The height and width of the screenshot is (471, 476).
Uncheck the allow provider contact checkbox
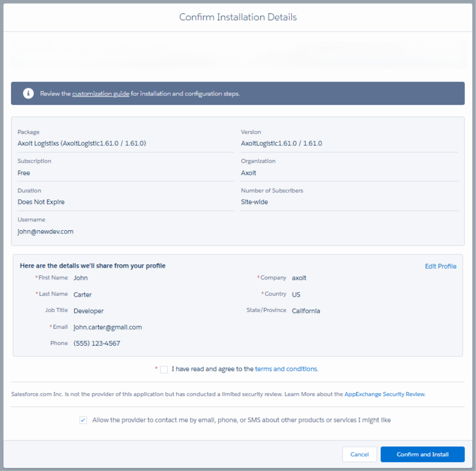point(83,420)
